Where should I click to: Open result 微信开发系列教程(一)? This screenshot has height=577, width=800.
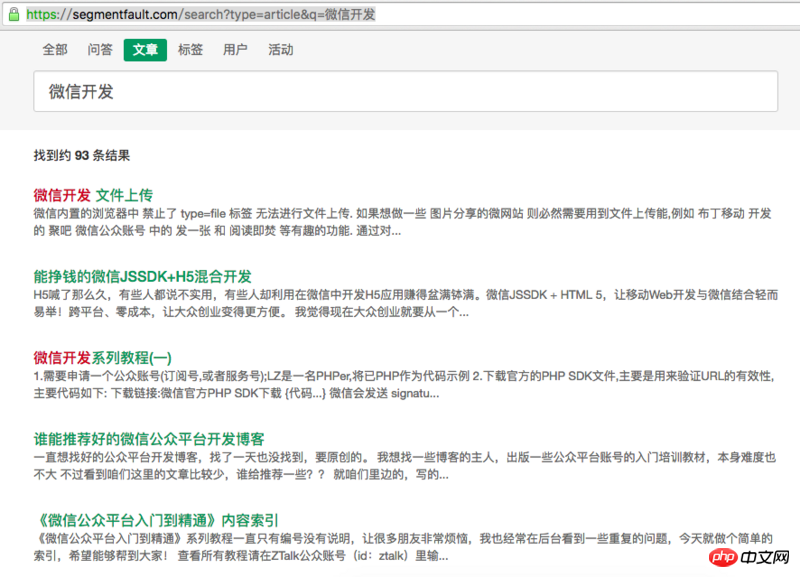[103, 358]
